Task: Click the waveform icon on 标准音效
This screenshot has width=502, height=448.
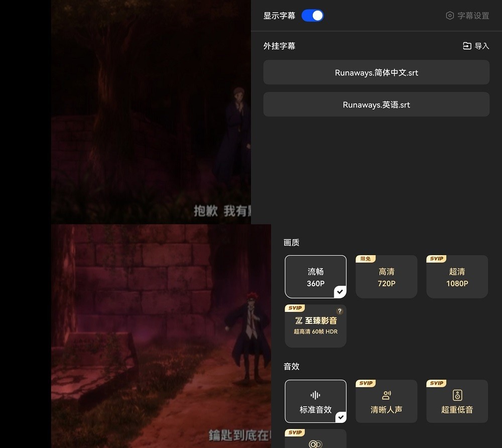Action: tap(315, 396)
